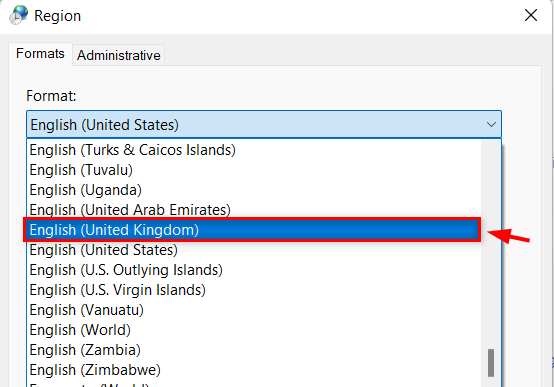The width and height of the screenshot is (554, 387).
Task: Pick English (U.S. Outlying Islands) option
Action: (254, 270)
